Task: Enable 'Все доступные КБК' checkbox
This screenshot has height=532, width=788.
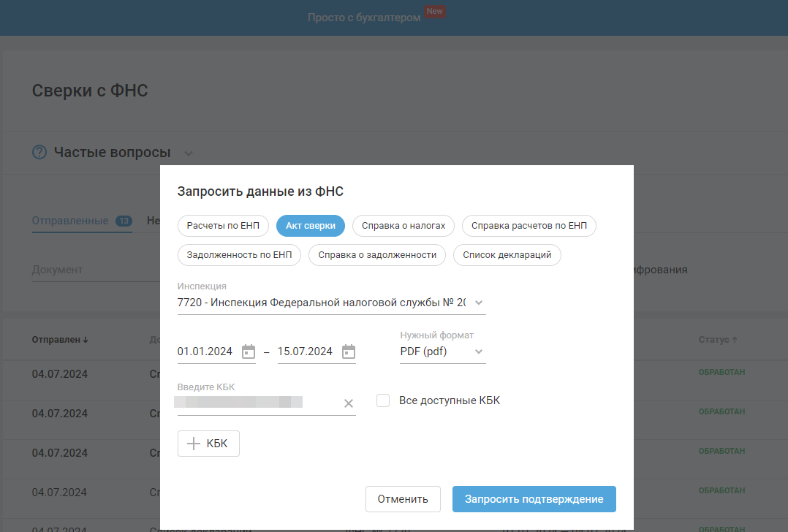Action: [383, 400]
